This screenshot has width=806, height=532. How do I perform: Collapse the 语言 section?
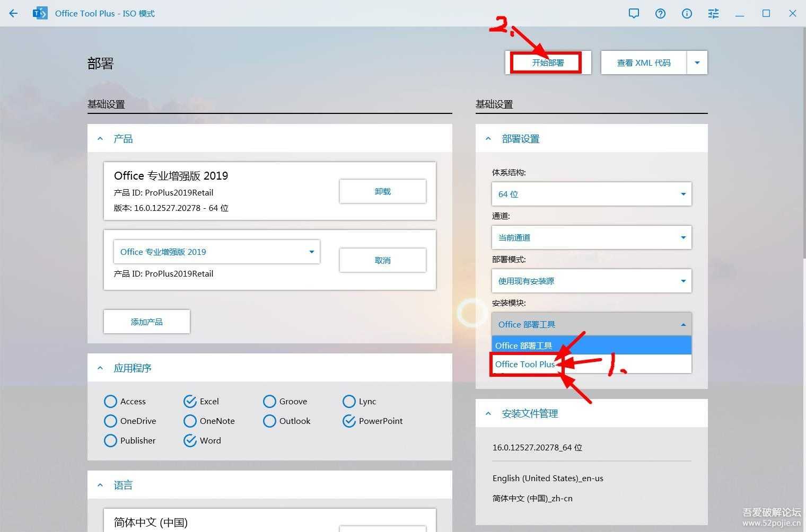pyautogui.click(x=100, y=485)
